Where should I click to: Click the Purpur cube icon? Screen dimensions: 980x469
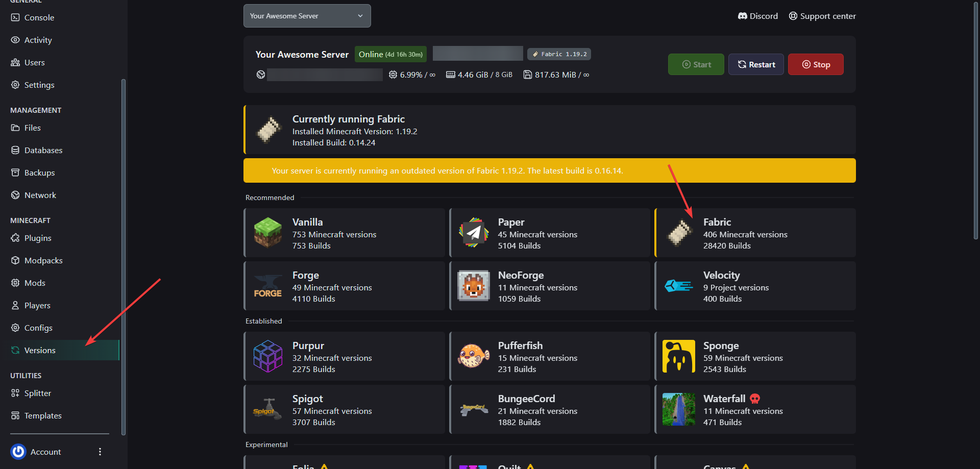click(268, 356)
